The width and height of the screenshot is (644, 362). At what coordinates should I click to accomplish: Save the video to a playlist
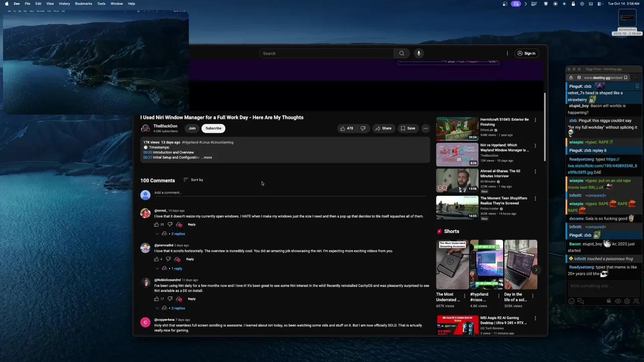point(408,128)
